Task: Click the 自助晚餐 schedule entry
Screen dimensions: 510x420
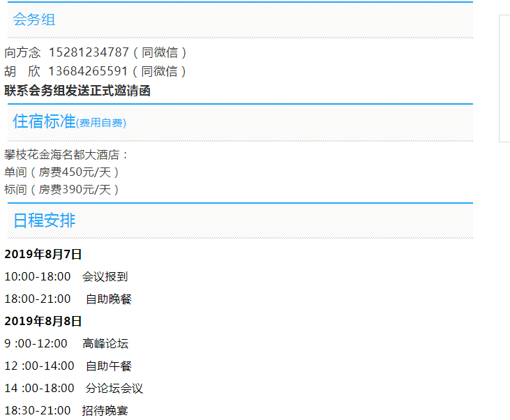Action: (x=108, y=299)
